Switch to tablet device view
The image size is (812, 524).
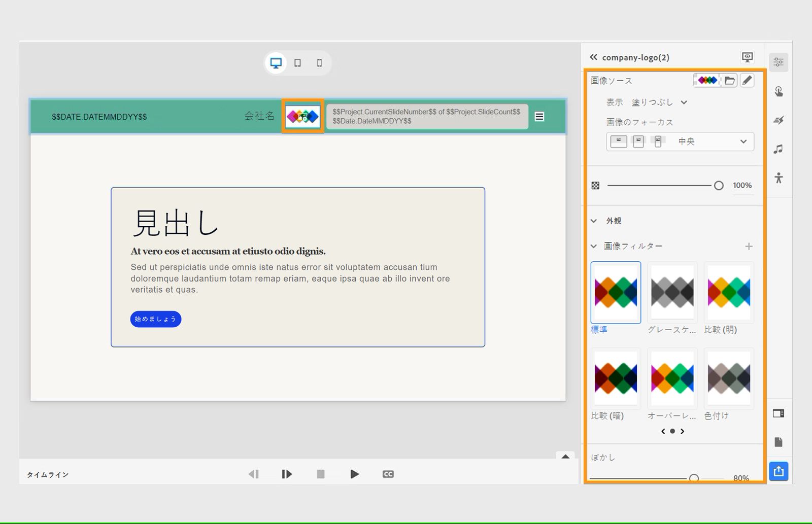pyautogui.click(x=298, y=63)
